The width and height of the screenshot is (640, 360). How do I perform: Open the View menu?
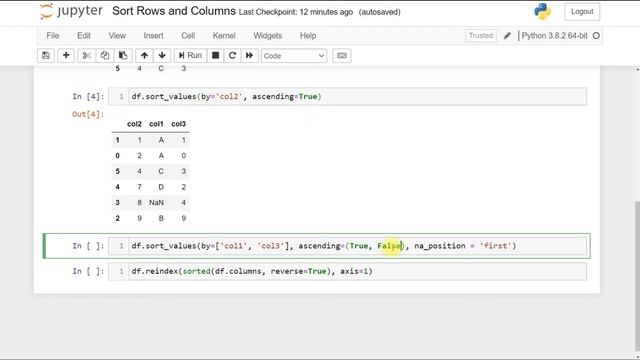[x=117, y=36]
